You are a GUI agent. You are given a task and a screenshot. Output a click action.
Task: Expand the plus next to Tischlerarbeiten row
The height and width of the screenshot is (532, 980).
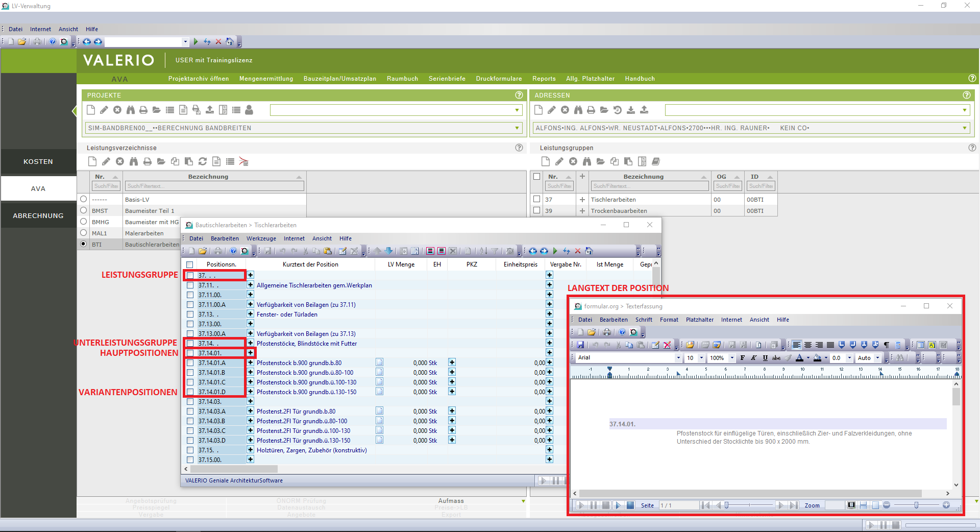click(x=582, y=200)
